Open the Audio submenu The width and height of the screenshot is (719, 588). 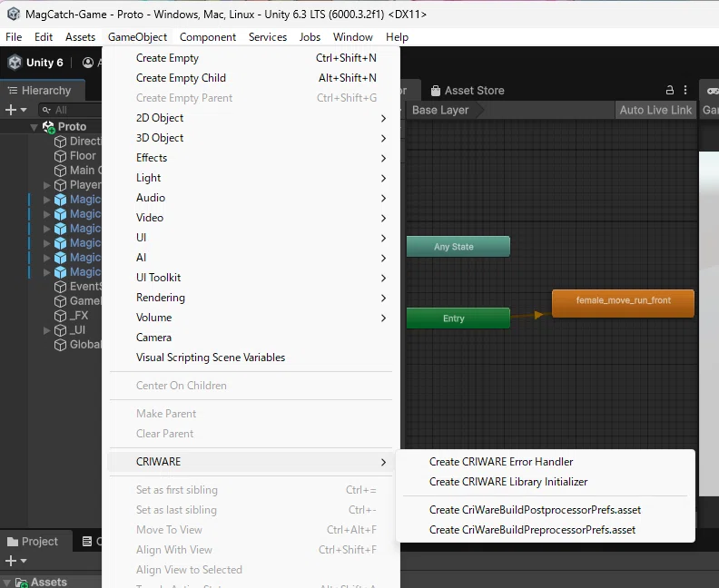coord(251,198)
